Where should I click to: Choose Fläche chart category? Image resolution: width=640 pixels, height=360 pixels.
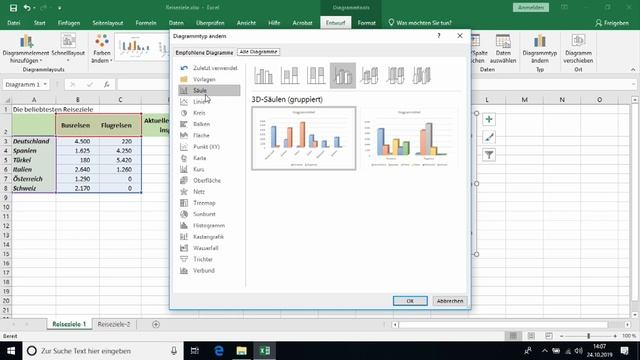coord(209,135)
